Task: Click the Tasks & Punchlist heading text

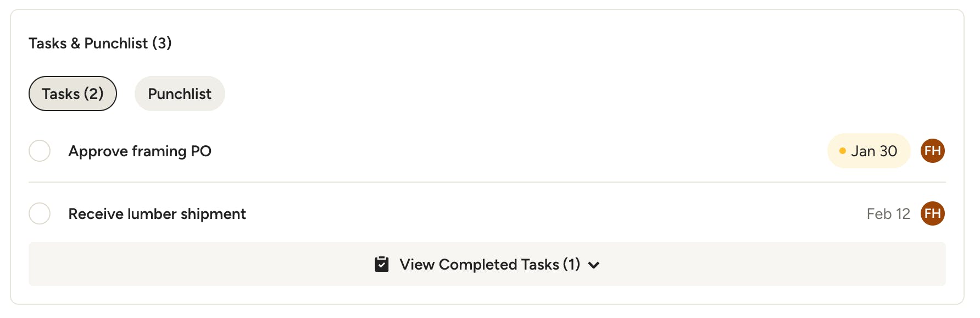Action: click(x=88, y=43)
